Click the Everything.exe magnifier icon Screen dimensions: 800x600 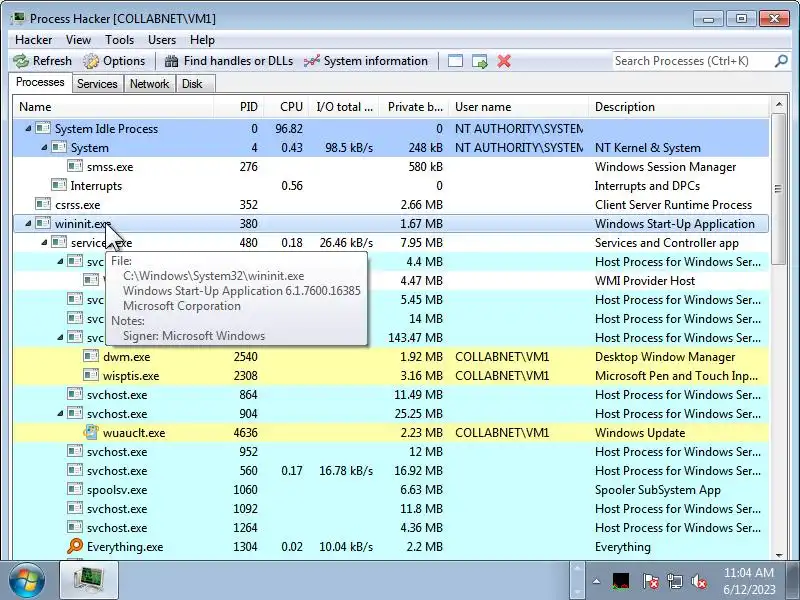(x=74, y=546)
